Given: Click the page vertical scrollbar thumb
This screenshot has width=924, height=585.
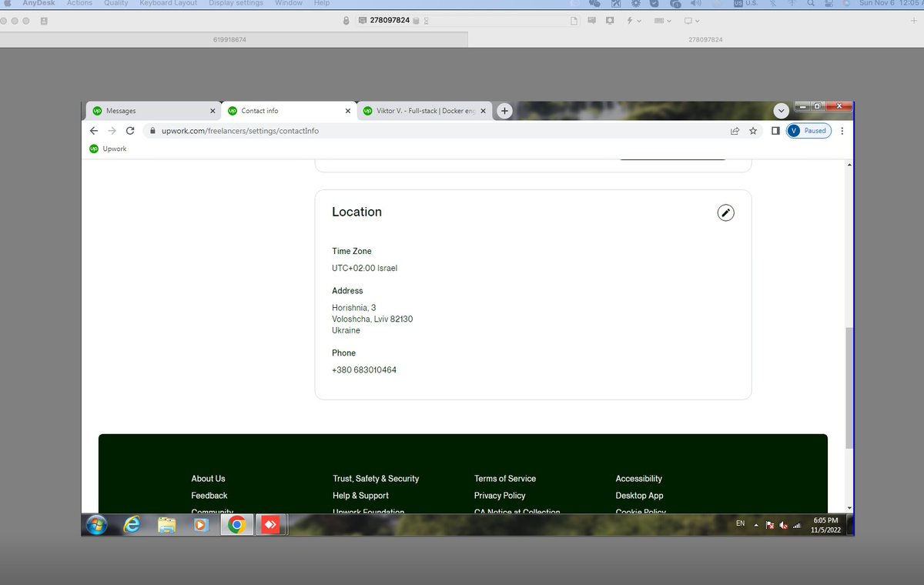Looking at the screenshot, I should [x=849, y=387].
